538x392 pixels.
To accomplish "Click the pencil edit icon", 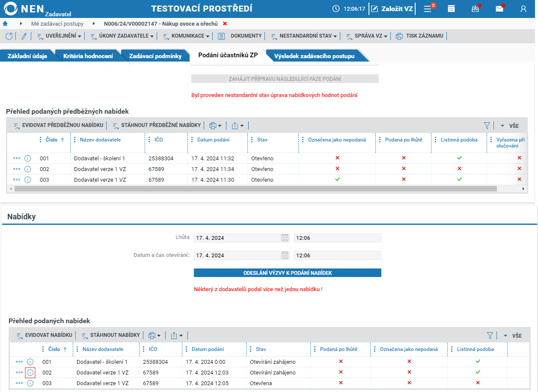I will point(24,36).
